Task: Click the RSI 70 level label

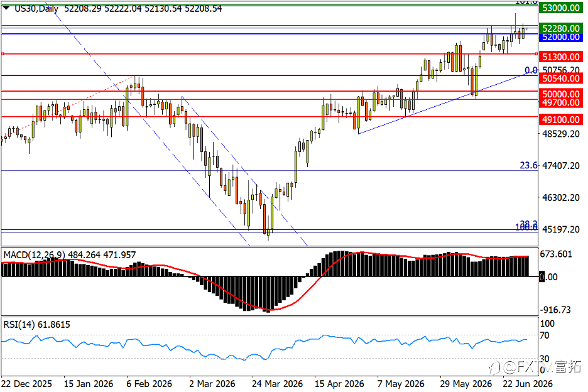Action: click(545, 335)
